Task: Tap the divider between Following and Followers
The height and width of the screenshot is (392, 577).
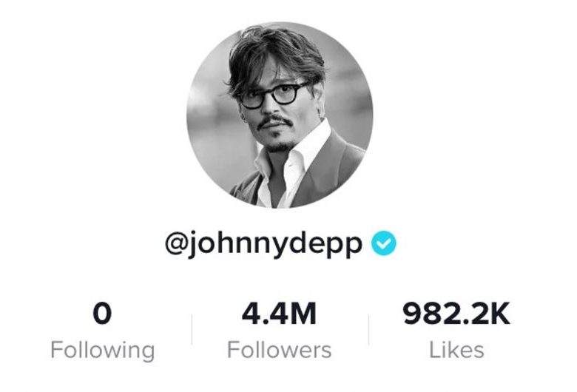Action: 192,330
